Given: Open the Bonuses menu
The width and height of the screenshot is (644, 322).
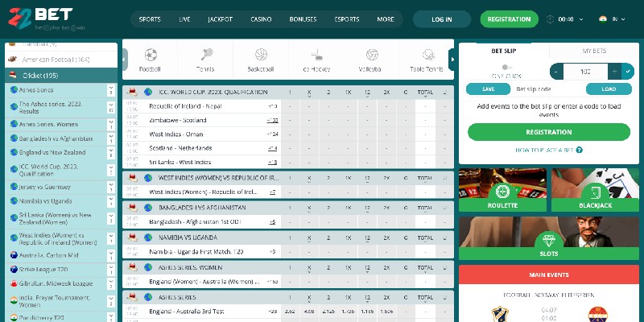Looking at the screenshot, I should pyautogui.click(x=303, y=19).
